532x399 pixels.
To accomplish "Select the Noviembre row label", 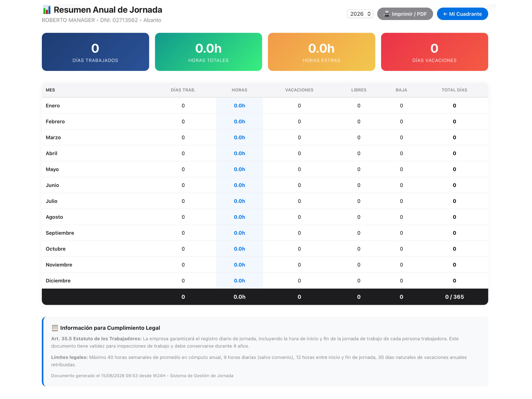I will [x=59, y=265].
